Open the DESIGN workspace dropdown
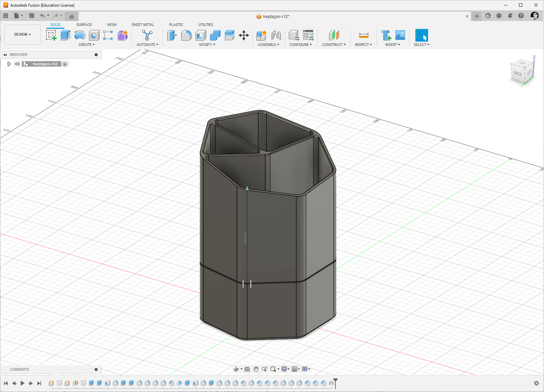Viewport: 544px width, 392px height. click(22, 34)
